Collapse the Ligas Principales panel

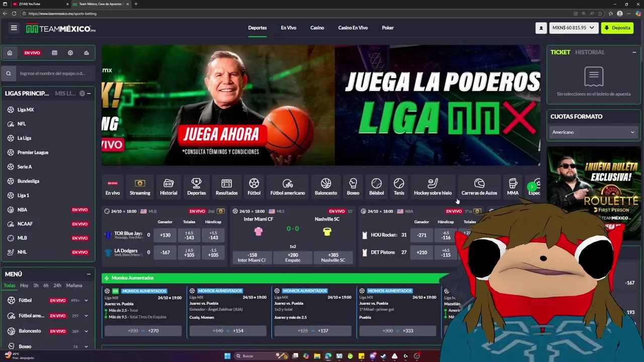click(x=89, y=94)
